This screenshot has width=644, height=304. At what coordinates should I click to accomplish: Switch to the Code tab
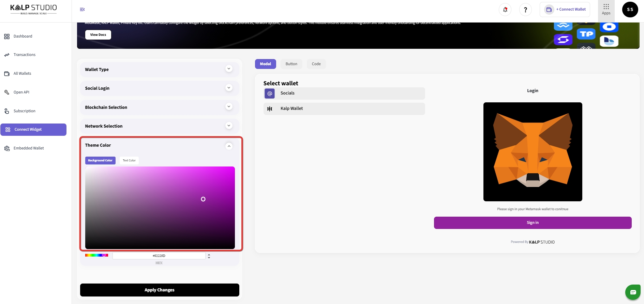(316, 64)
